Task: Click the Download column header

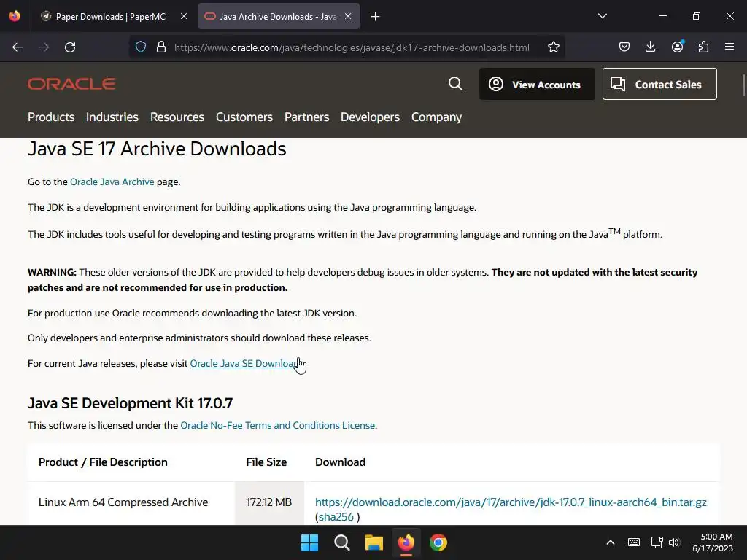Action: pos(340,462)
